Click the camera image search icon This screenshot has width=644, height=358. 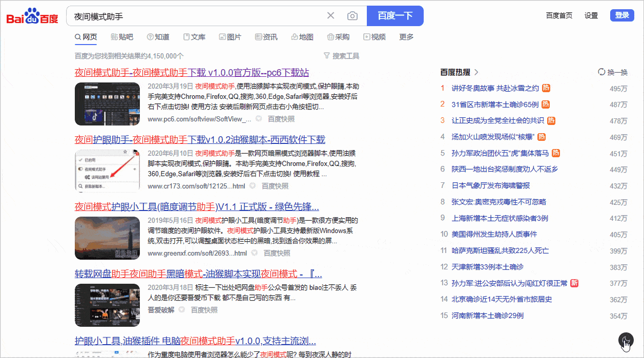352,16
